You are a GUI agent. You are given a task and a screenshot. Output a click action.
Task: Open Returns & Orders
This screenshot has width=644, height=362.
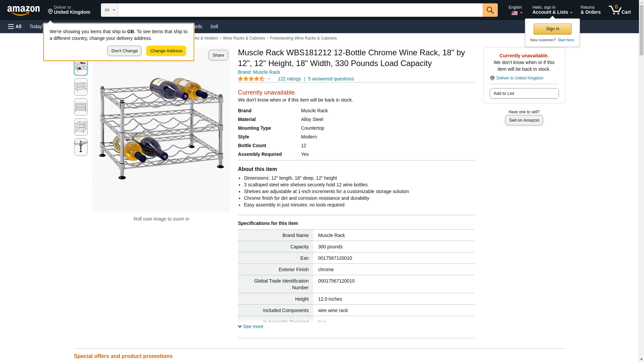tap(590, 10)
